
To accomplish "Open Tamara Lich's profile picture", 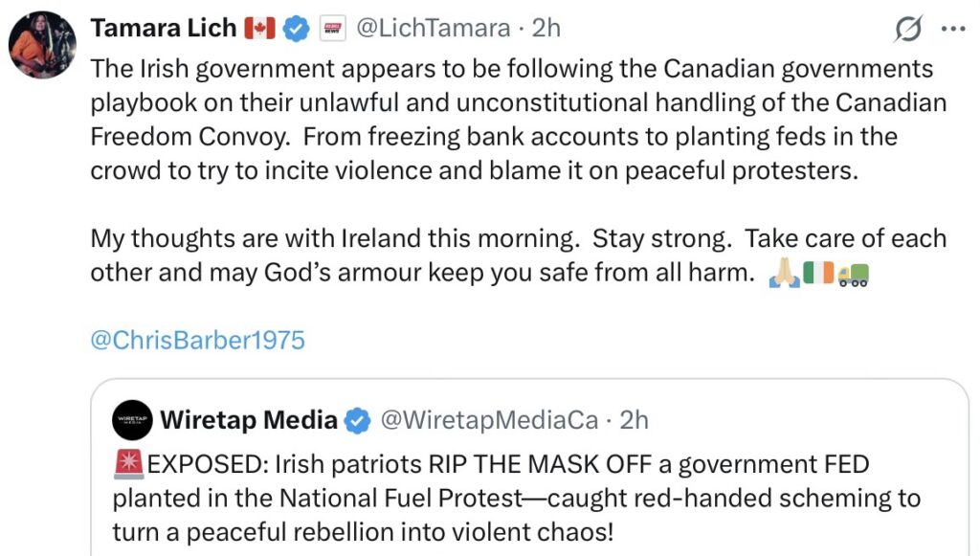I will coord(42,44).
